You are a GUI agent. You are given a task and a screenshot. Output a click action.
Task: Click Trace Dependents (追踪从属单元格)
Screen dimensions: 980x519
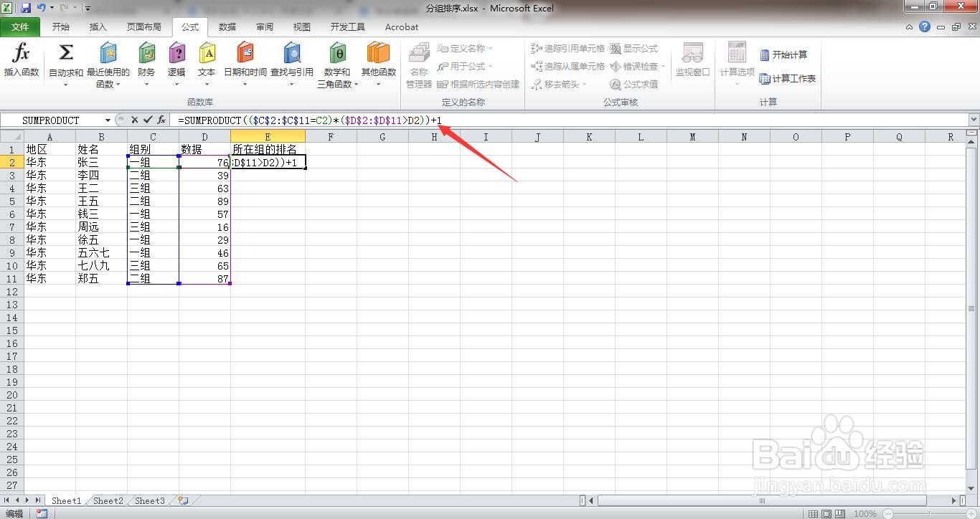567,66
